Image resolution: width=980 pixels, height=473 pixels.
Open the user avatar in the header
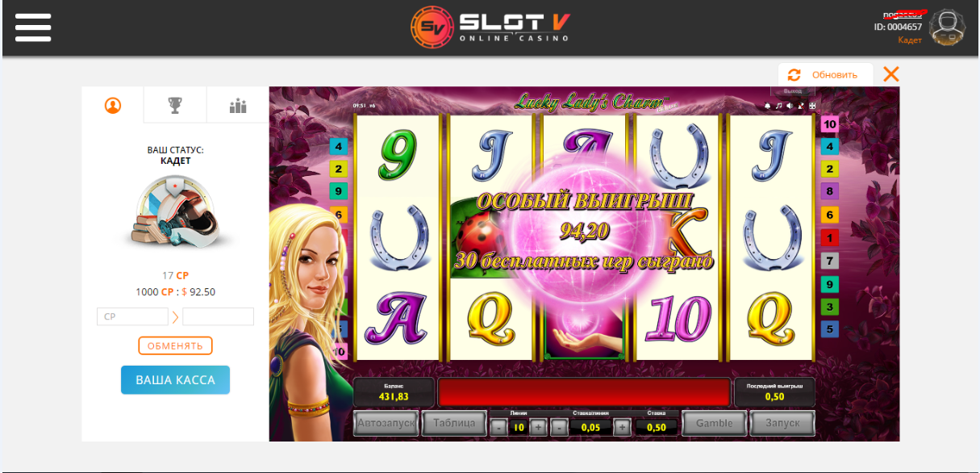pos(948,27)
